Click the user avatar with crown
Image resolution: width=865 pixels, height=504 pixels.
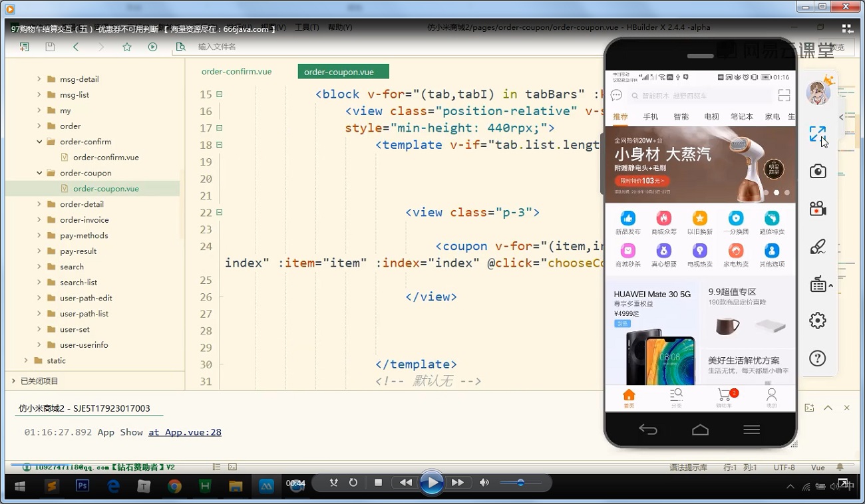pyautogui.click(x=818, y=92)
